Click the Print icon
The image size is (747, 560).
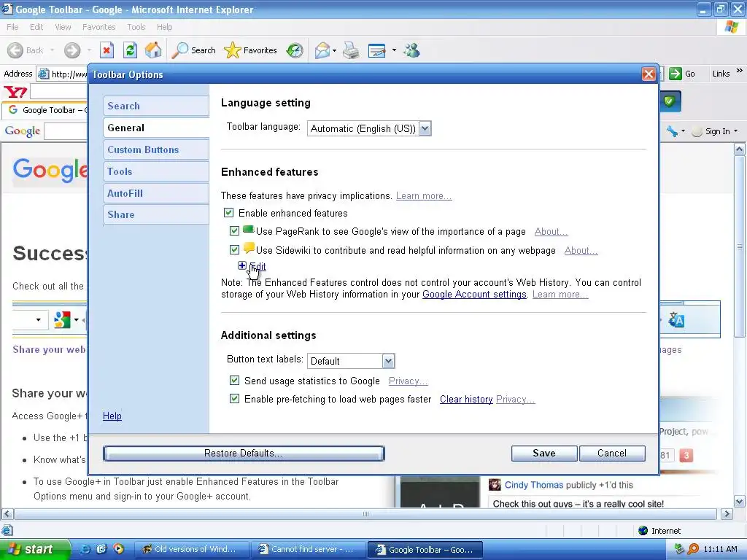[351, 50]
